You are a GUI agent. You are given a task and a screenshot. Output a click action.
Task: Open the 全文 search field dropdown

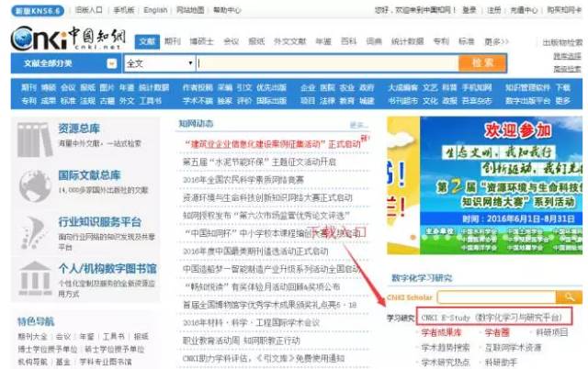click(160, 63)
